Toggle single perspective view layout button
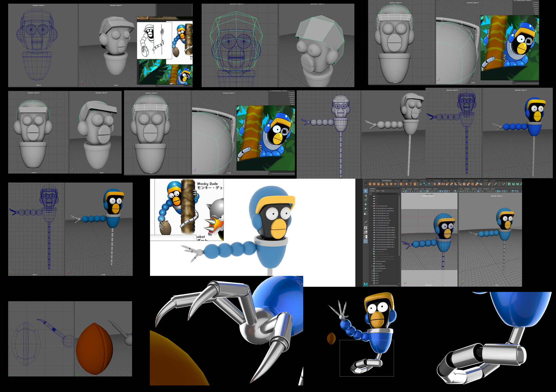Screen dimensions: 556x392 [365, 228]
